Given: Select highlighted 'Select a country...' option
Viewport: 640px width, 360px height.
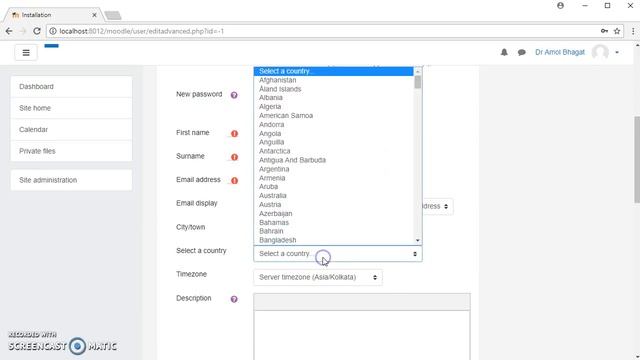Looking at the screenshot, I should (333, 71).
